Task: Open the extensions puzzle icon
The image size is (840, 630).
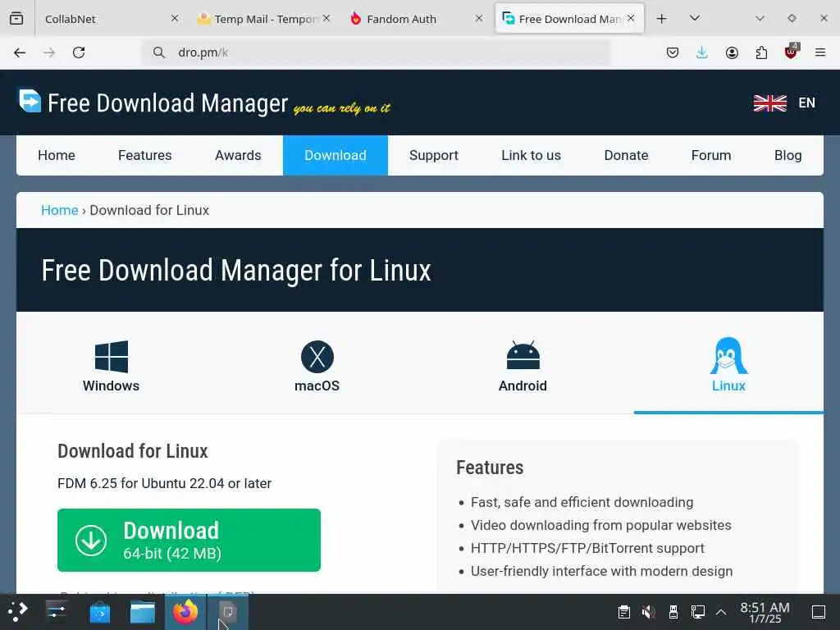Action: click(x=761, y=52)
